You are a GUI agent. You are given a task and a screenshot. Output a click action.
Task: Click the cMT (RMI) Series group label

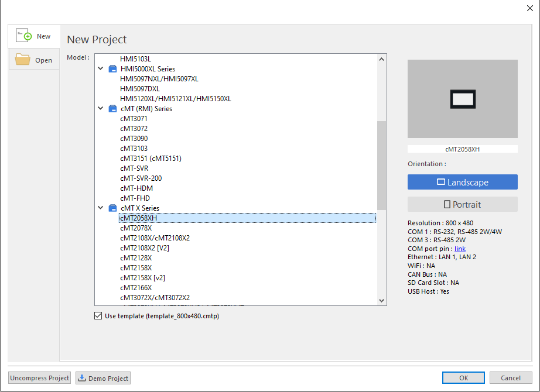pos(146,109)
